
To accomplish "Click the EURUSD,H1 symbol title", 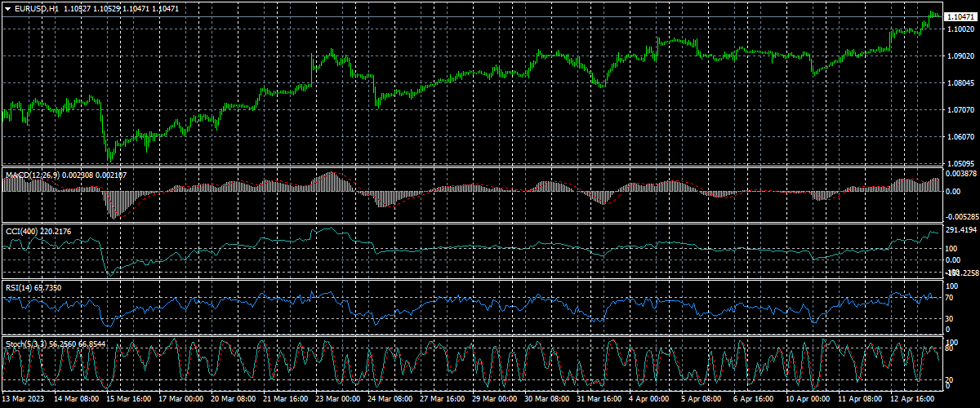I will pos(36,8).
